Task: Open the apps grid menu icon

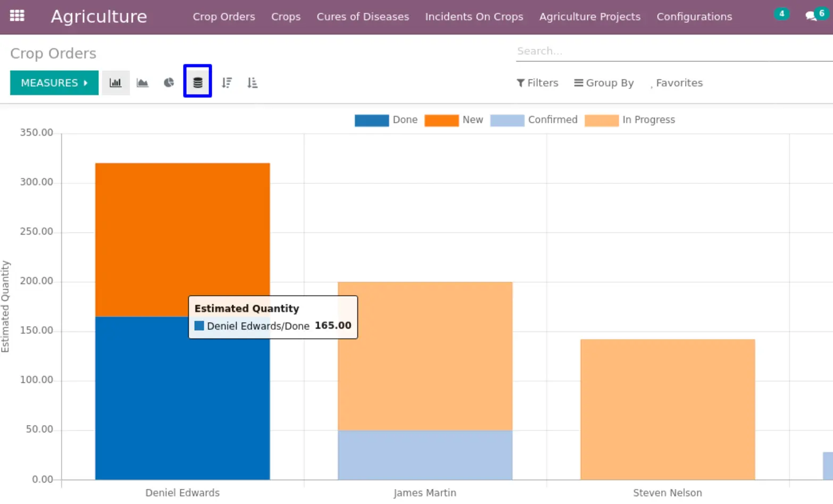Action: point(17,16)
